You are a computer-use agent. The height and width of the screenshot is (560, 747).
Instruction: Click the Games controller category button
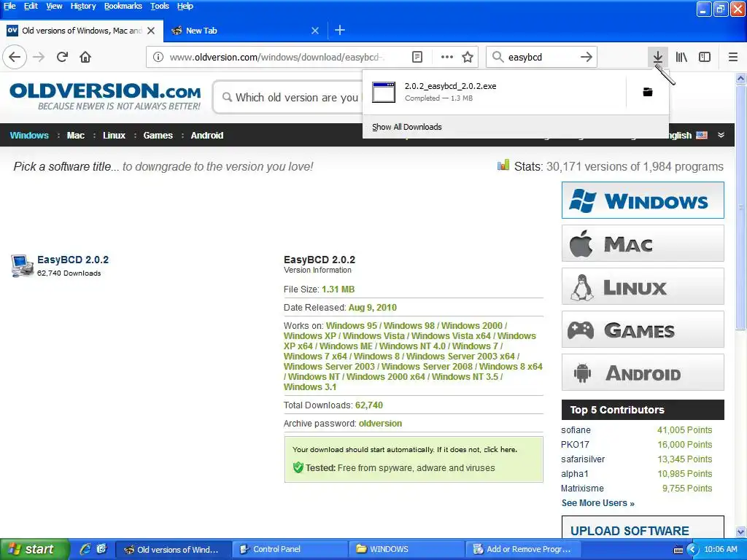643,329
